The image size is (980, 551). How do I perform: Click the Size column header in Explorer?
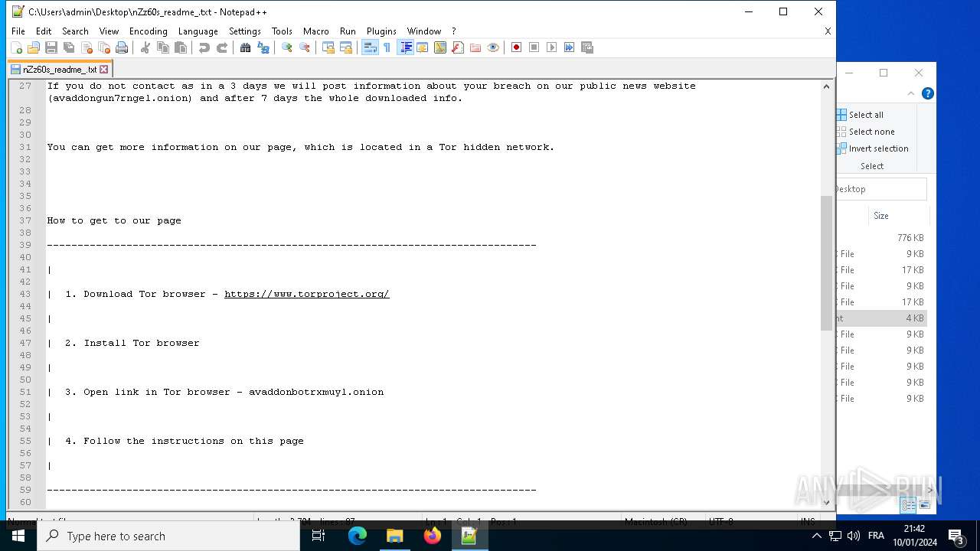coord(897,216)
